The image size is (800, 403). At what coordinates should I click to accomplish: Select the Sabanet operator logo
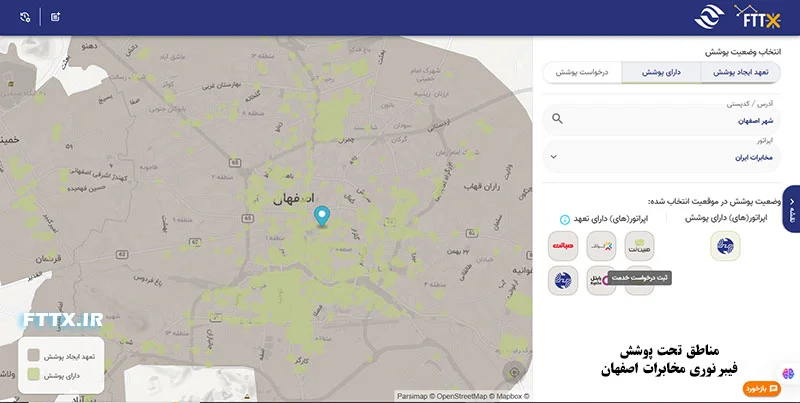[563, 246]
